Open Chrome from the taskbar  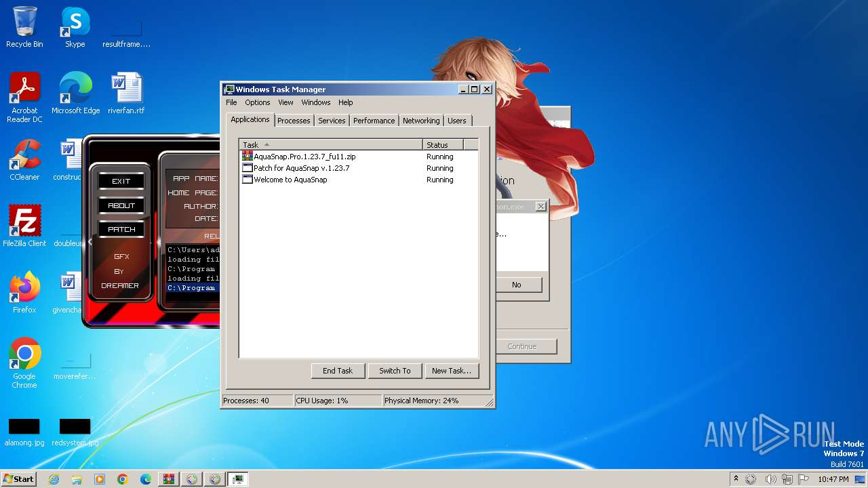coord(123,479)
